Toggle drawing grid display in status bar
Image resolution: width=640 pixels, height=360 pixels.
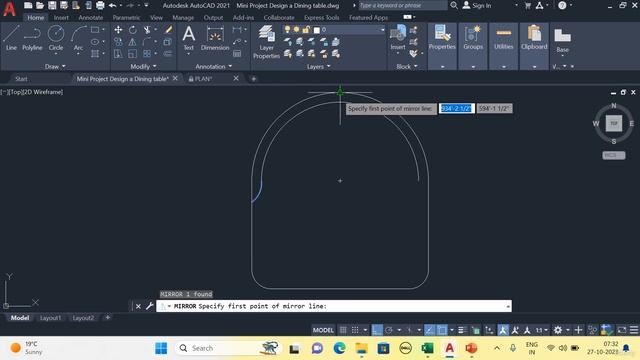pos(343,330)
